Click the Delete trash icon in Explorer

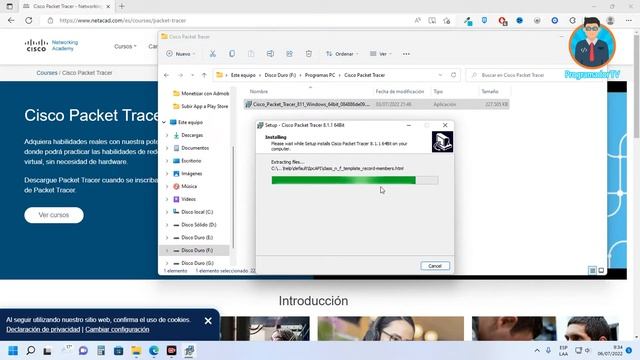309,54
